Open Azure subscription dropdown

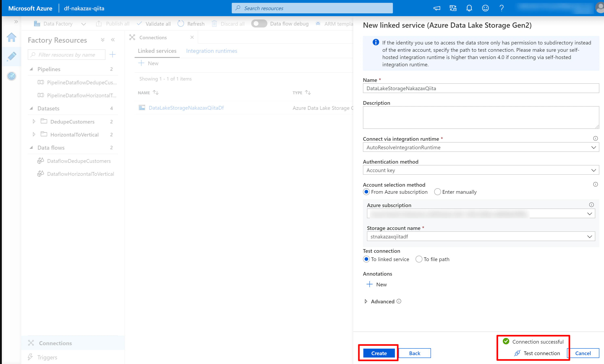(x=481, y=214)
